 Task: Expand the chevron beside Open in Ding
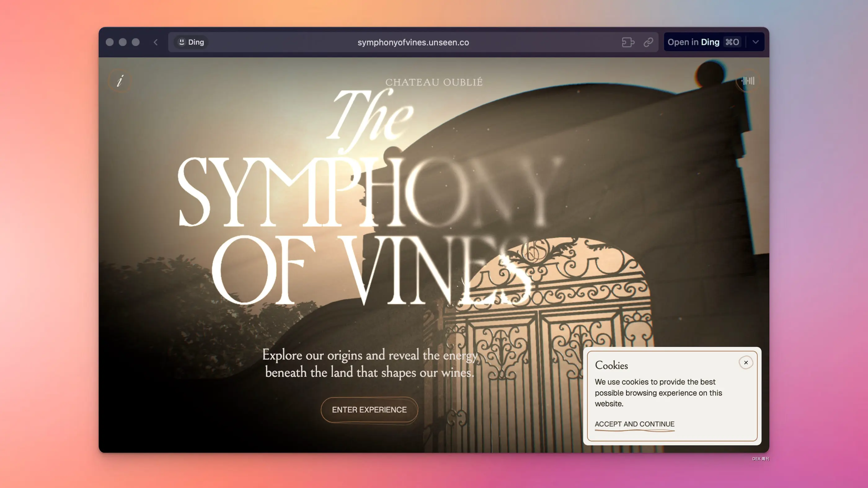click(755, 42)
